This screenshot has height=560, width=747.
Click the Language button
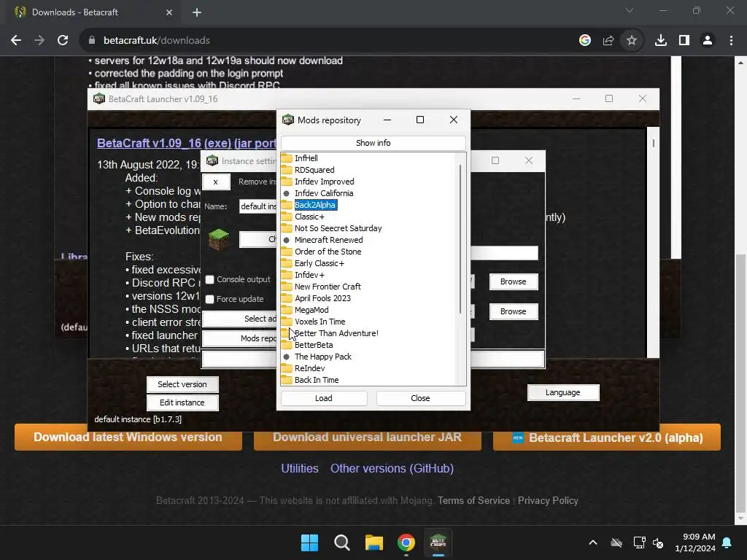(562, 392)
